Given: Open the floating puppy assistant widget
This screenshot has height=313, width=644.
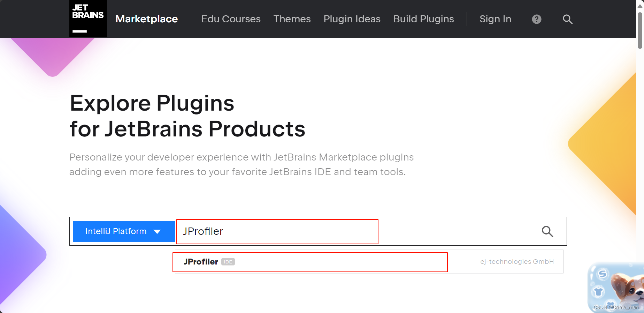Looking at the screenshot, I should pos(616,288).
